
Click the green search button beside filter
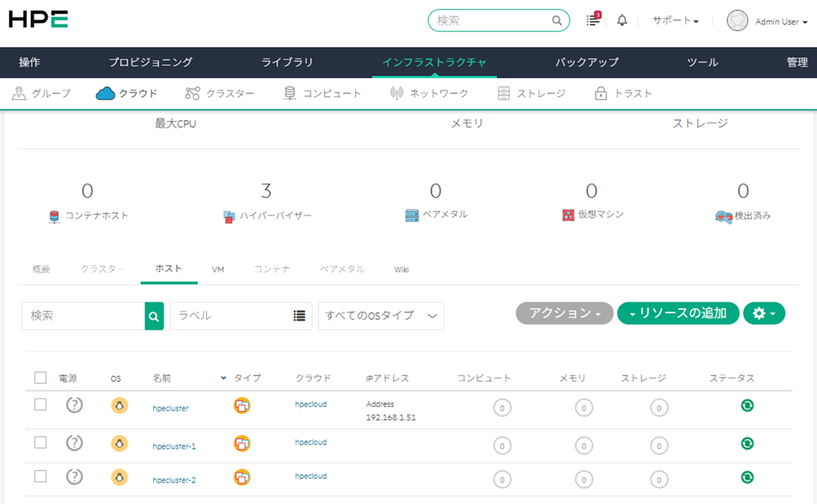[154, 316]
